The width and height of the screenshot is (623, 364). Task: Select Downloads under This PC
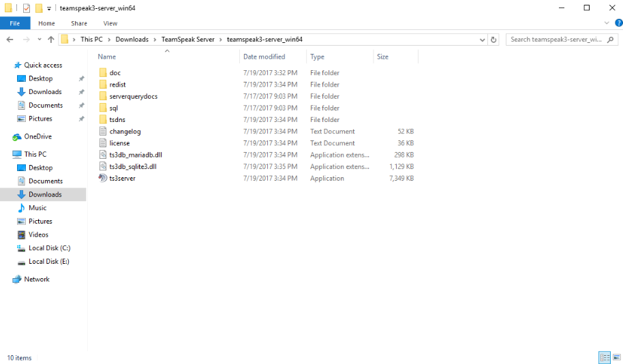[x=45, y=194]
